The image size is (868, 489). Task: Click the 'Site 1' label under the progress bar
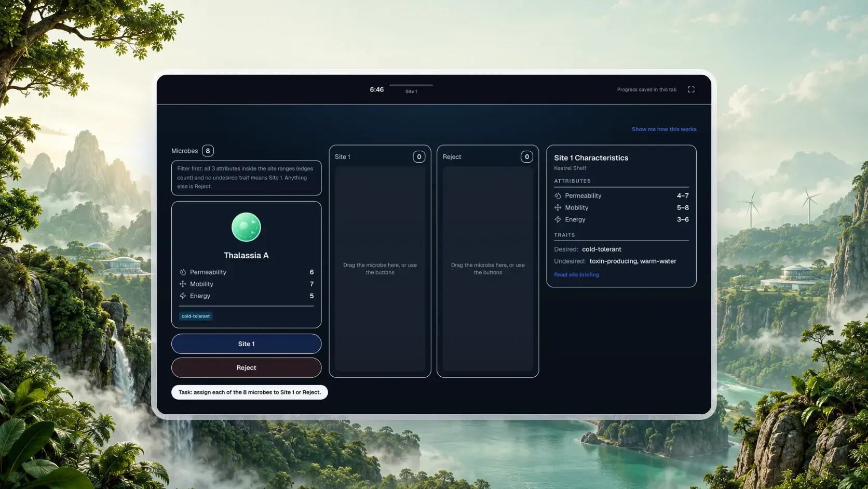click(x=411, y=91)
